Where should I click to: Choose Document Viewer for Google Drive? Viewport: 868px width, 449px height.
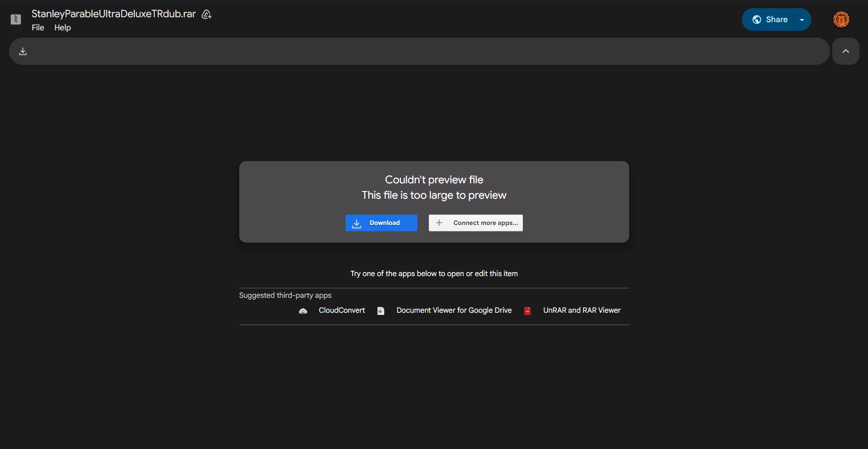click(454, 310)
